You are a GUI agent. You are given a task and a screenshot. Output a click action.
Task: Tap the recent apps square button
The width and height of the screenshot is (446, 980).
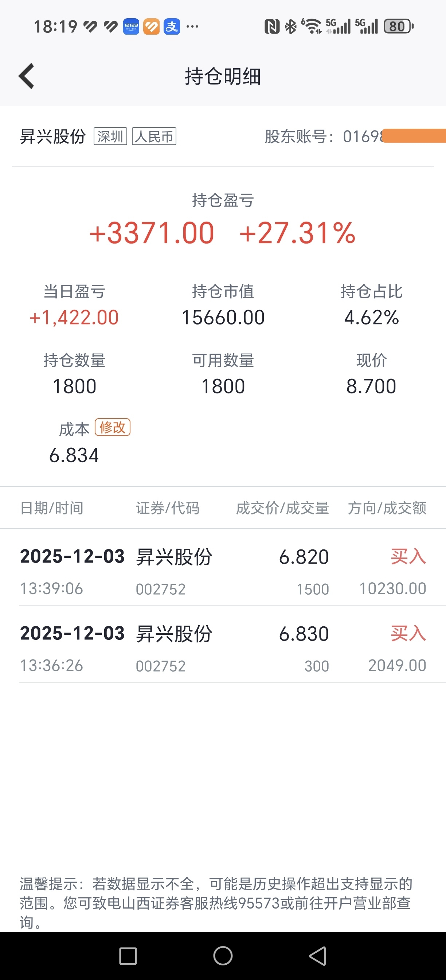point(128,956)
